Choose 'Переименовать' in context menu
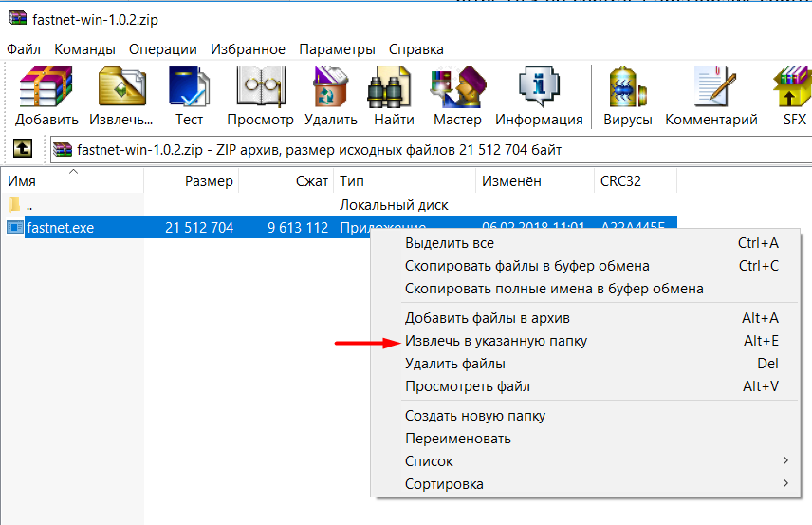The image size is (812, 525). coord(586,439)
